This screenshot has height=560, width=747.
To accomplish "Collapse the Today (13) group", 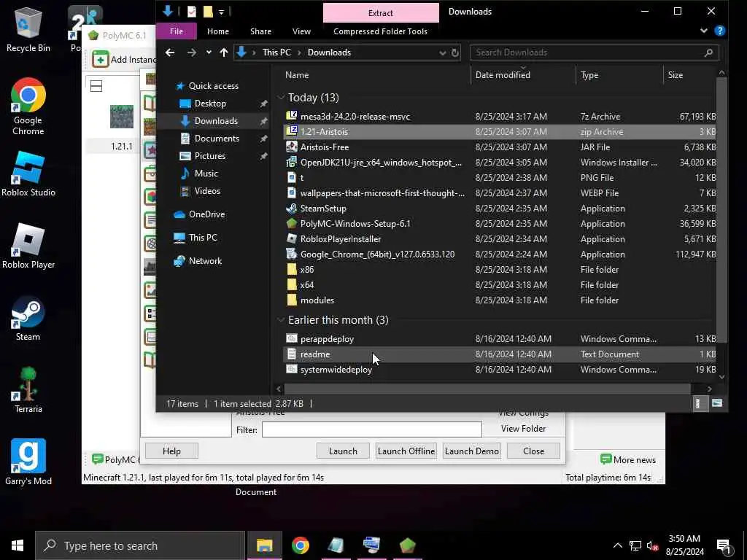I will 281,98.
